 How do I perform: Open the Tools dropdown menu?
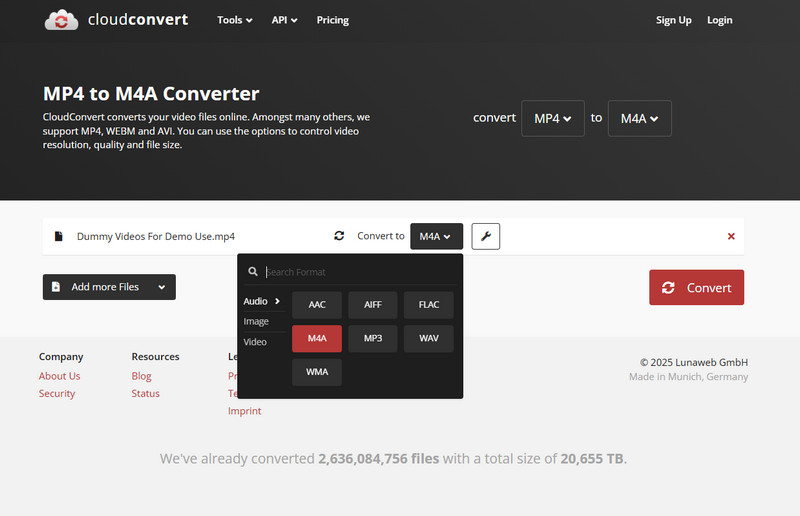point(234,20)
